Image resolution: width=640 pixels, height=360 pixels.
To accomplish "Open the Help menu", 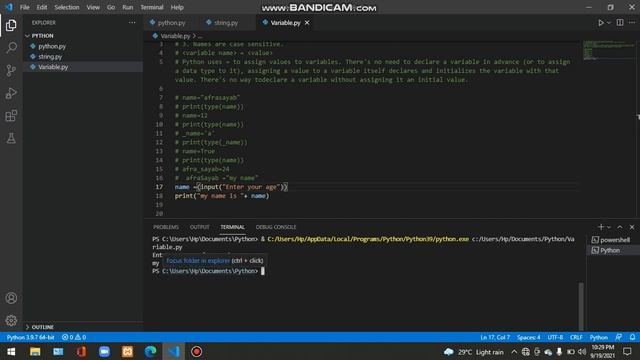I will [x=177, y=7].
